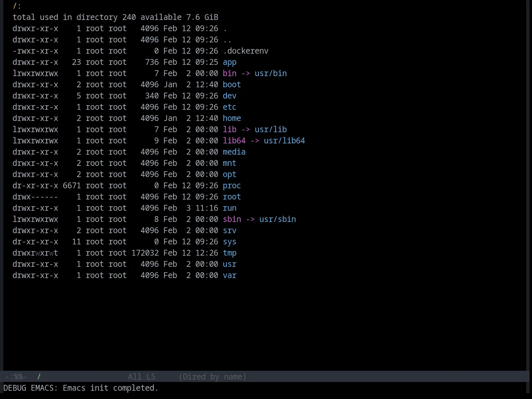Viewport: 532px width, 399px height.
Task: Click the tmp timestamp '12:26'
Action: click(207, 253)
